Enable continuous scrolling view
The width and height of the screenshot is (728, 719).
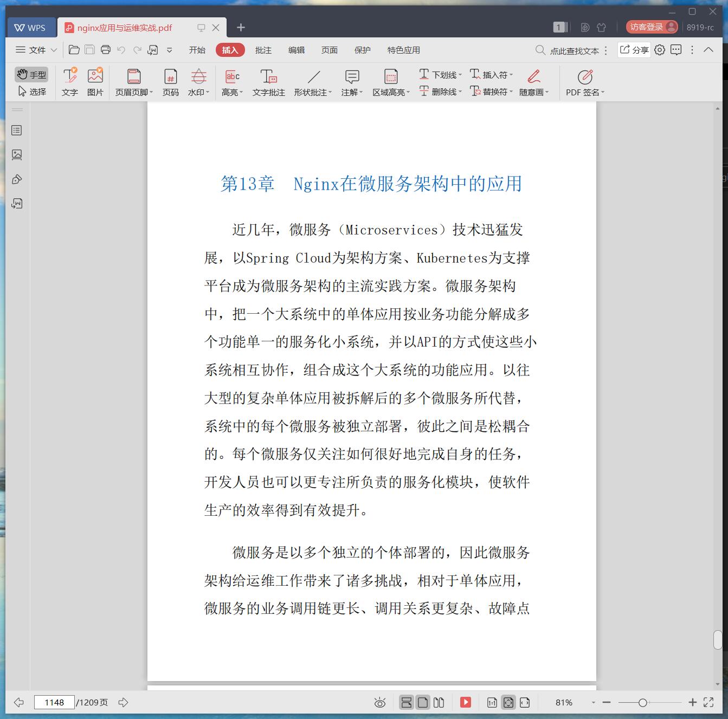[406, 702]
